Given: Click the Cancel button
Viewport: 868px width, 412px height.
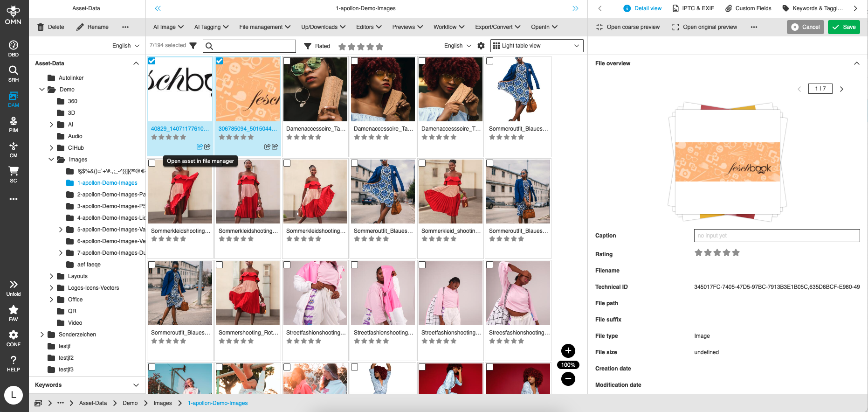Looking at the screenshot, I should click(x=806, y=27).
